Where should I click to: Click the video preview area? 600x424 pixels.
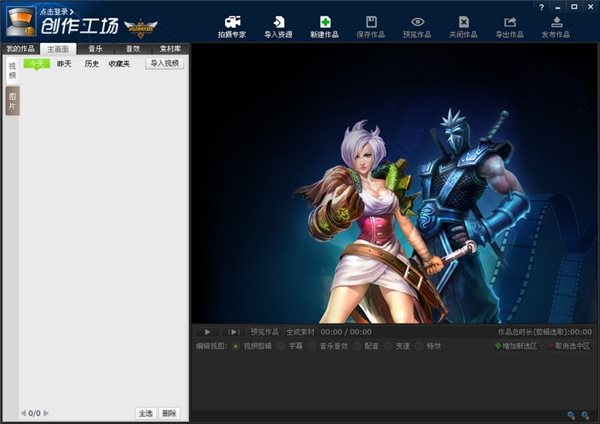[395, 183]
